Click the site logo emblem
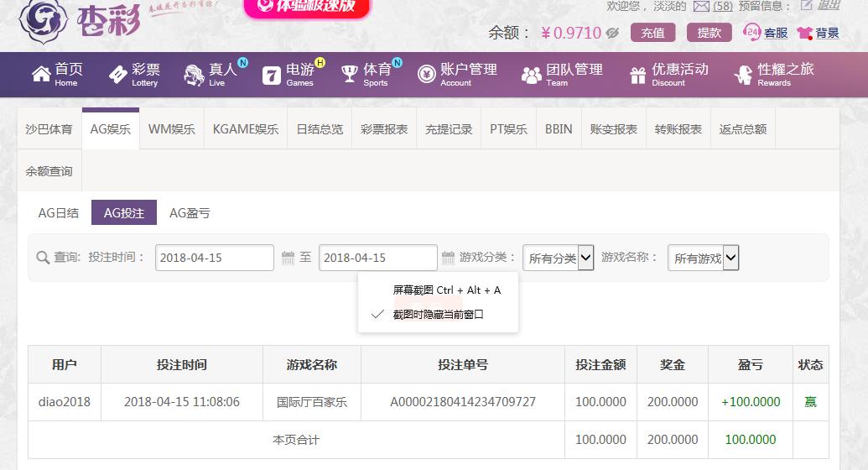This screenshot has height=470, width=868. point(43,19)
